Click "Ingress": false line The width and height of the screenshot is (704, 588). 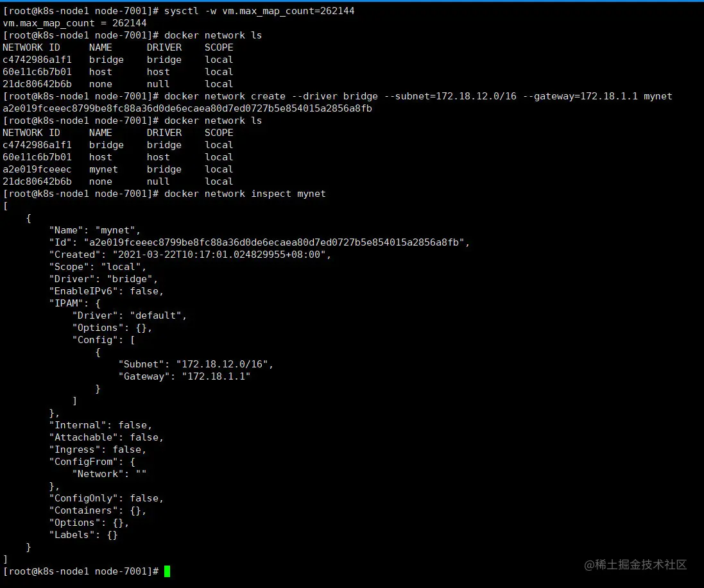[98, 449]
